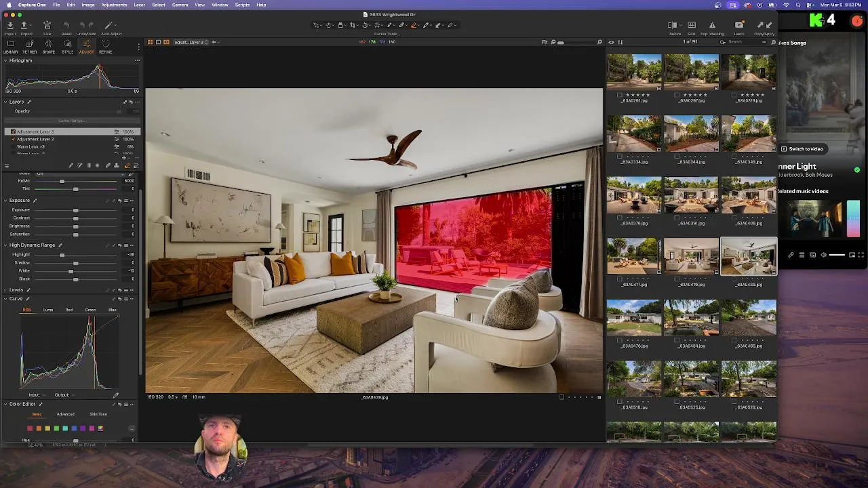Collapse the High Dynamic Range panel
Image resolution: width=868 pixels, height=488 pixels.
tap(6, 245)
